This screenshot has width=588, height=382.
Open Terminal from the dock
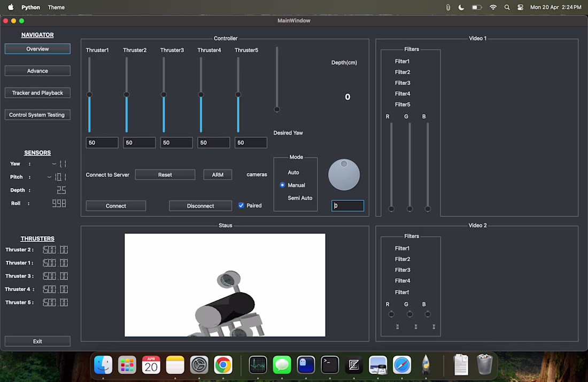(x=330, y=365)
